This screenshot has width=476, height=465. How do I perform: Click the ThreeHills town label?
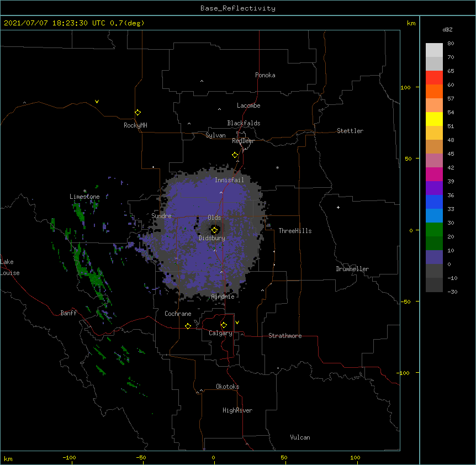point(295,231)
